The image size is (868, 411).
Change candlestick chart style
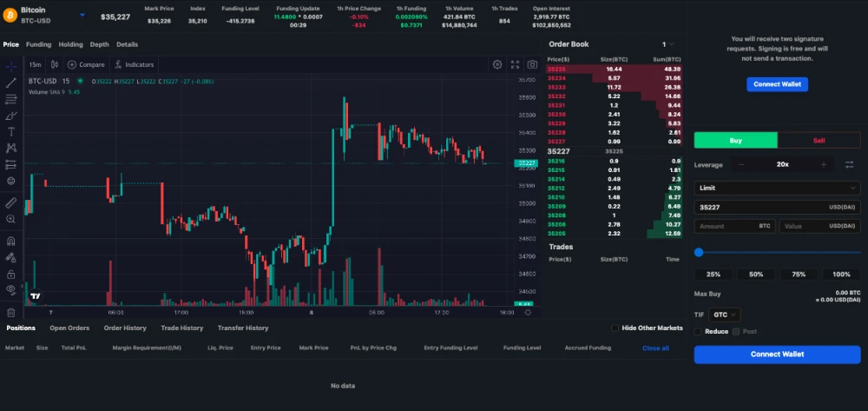[54, 65]
